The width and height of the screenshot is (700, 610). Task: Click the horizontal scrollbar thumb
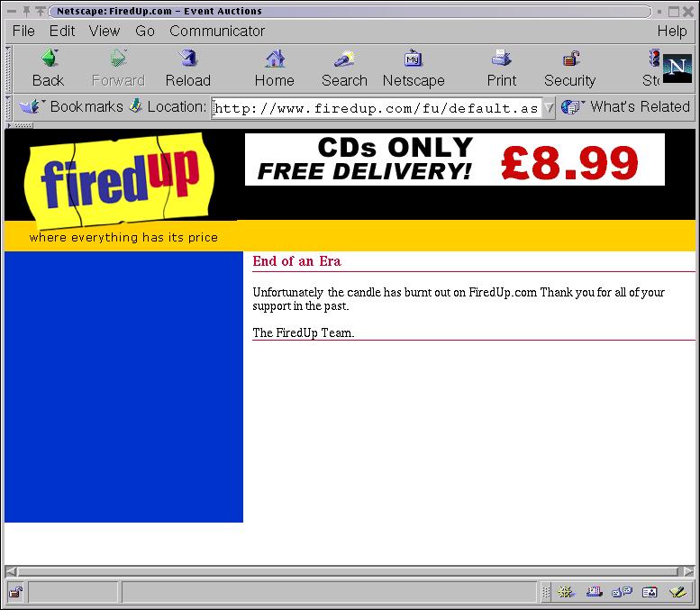[349, 571]
